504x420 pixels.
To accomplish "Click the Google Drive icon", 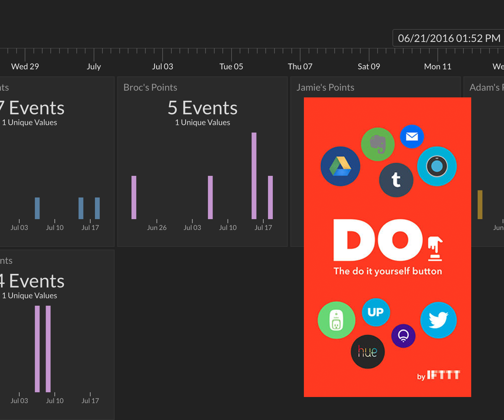I will pos(340,166).
